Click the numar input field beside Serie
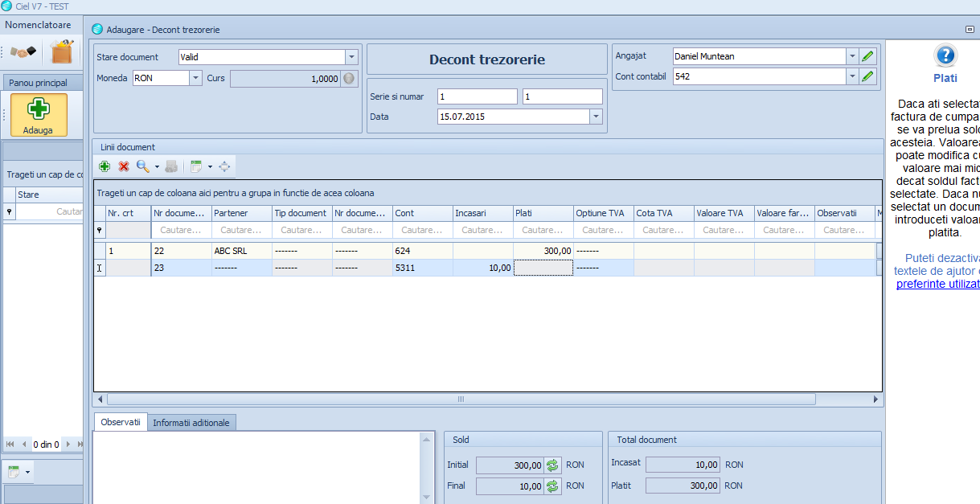 562,96
